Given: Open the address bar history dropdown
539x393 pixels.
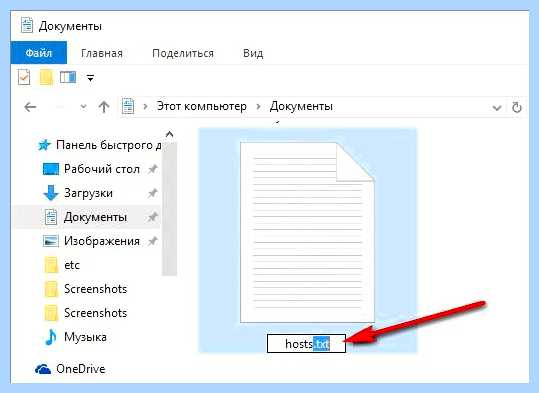Looking at the screenshot, I should click(x=496, y=108).
